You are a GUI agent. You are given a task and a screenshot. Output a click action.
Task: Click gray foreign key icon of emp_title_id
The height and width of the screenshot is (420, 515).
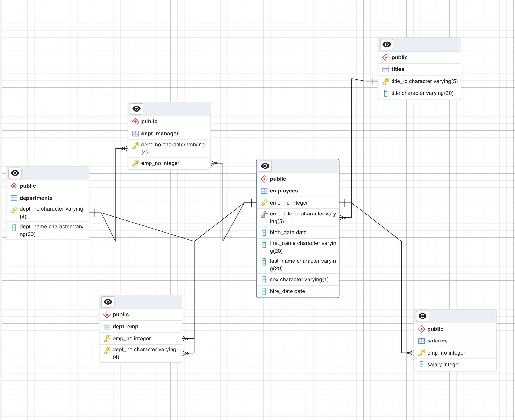264,215
